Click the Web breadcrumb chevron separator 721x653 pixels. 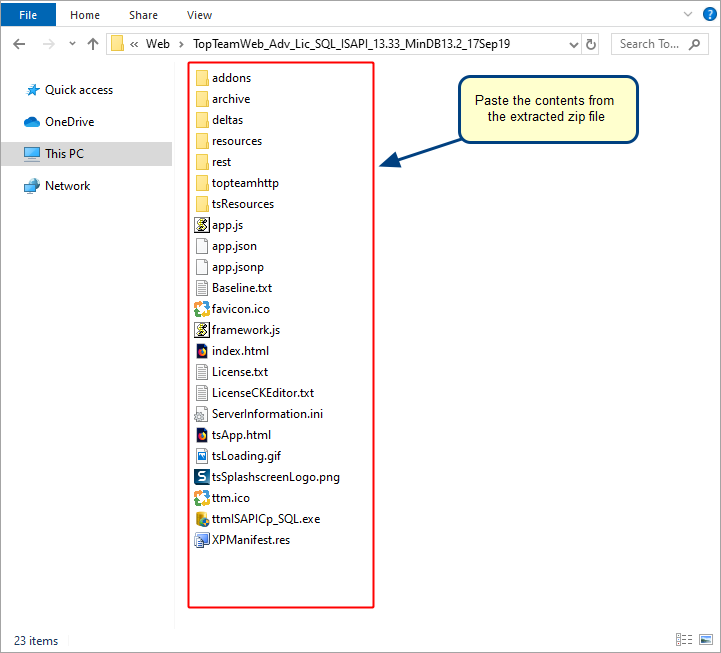coord(181,44)
